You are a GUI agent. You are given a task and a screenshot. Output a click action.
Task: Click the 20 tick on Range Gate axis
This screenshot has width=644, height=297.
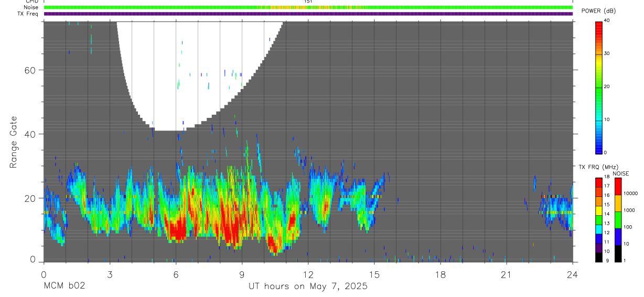30,198
